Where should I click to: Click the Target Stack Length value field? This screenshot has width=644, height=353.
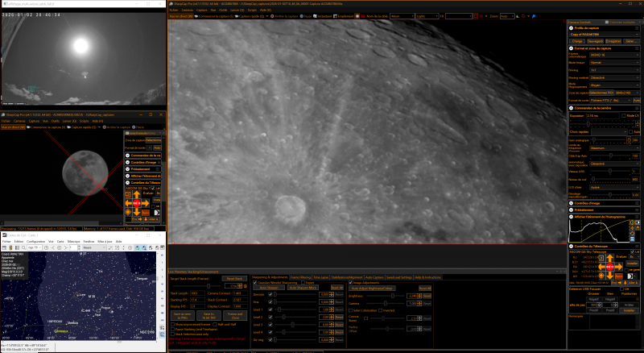point(232,286)
